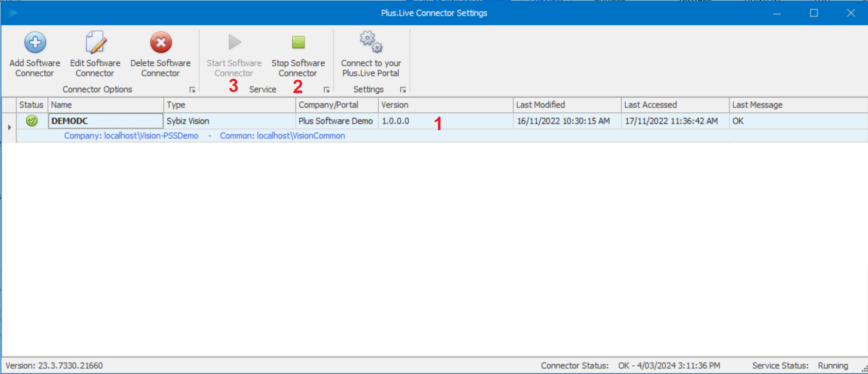Sort by the Type column header

coord(229,105)
